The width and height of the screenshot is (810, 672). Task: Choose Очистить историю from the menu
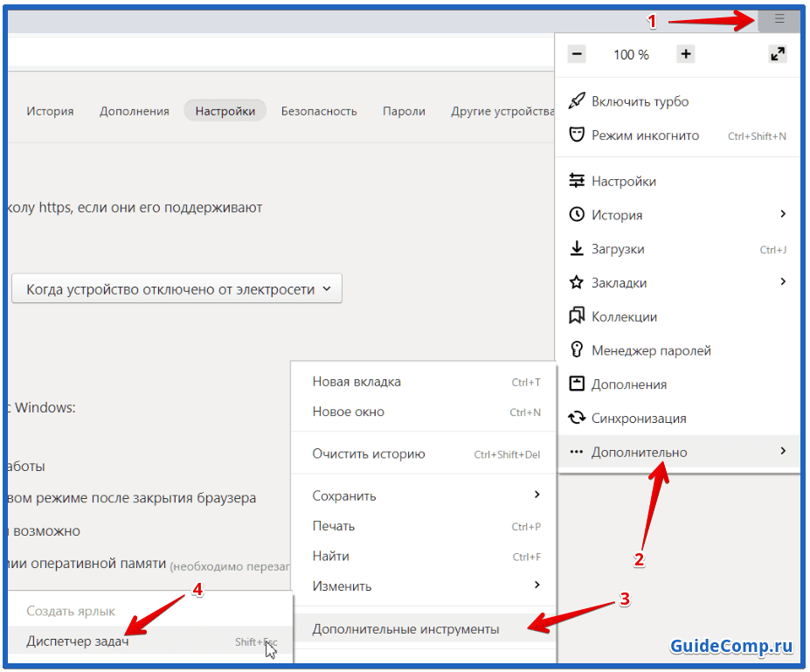[369, 454]
